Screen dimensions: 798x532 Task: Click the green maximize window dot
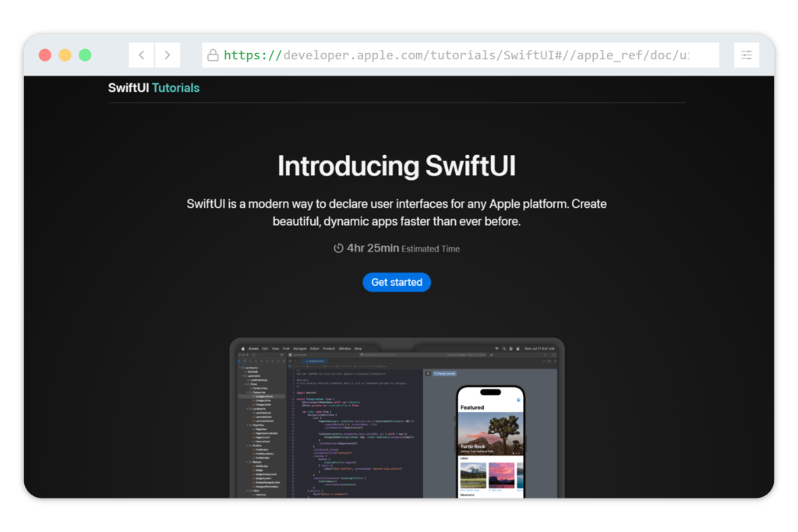tap(85, 55)
